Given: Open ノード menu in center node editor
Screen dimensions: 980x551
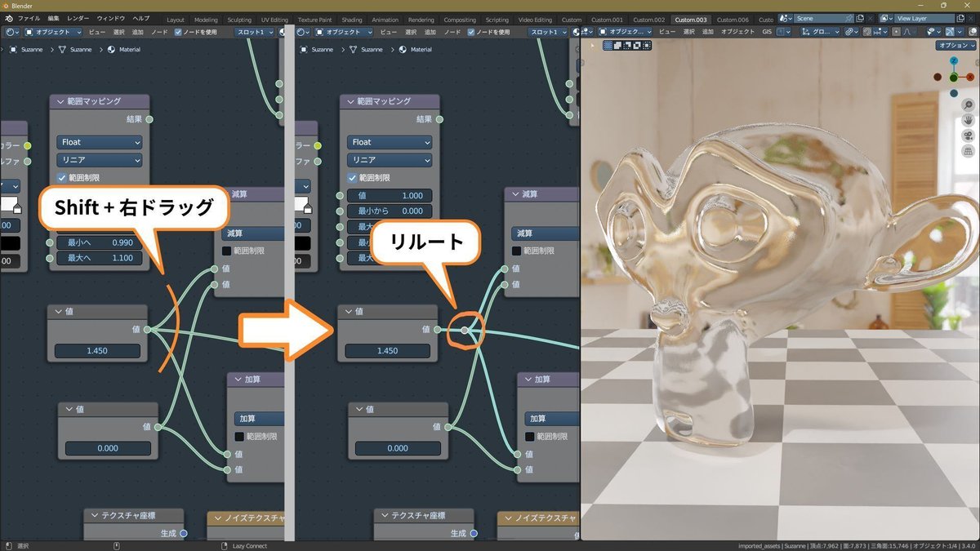Looking at the screenshot, I should [452, 32].
